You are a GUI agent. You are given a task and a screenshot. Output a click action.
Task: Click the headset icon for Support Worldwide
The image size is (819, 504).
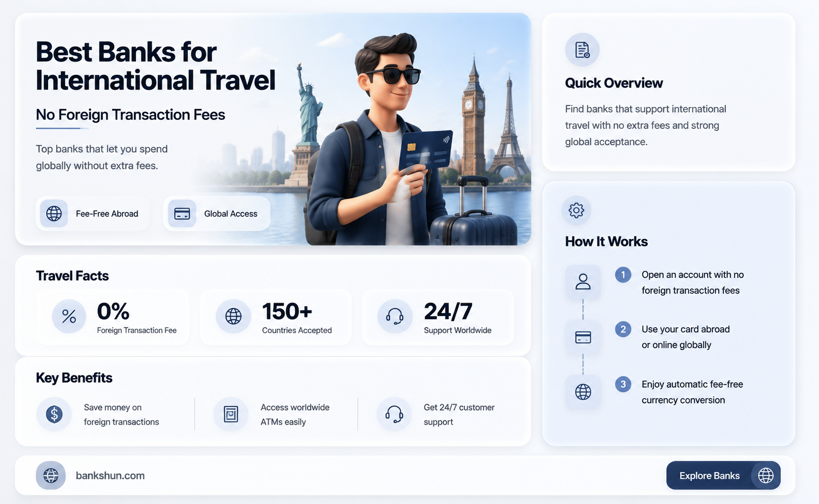click(395, 317)
